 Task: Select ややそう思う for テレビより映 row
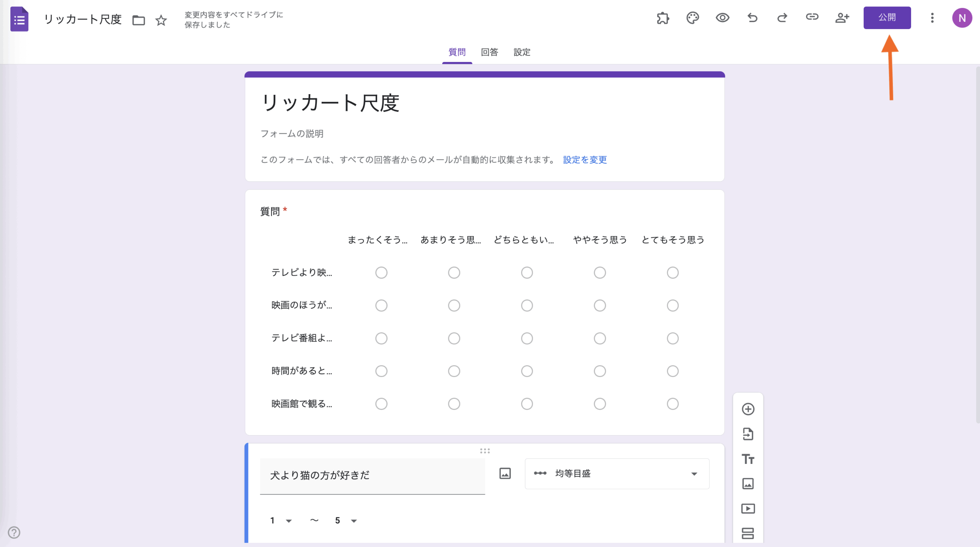(599, 272)
